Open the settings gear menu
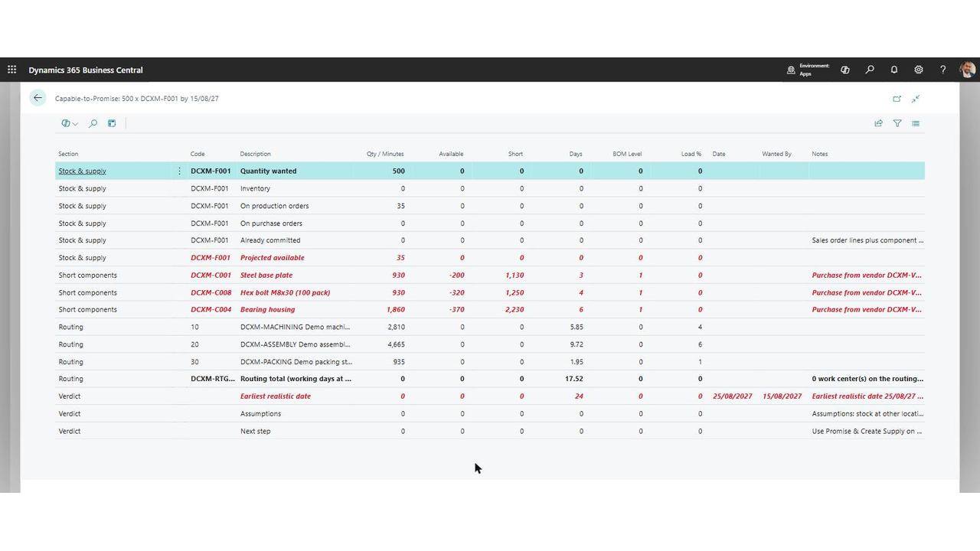 coord(919,70)
